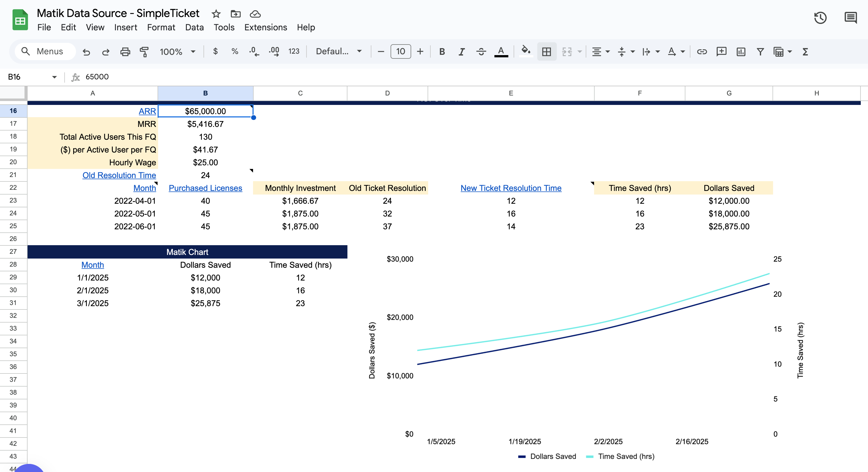868x472 pixels.
Task: Open the Name box dropdown arrow
Action: pos(54,77)
